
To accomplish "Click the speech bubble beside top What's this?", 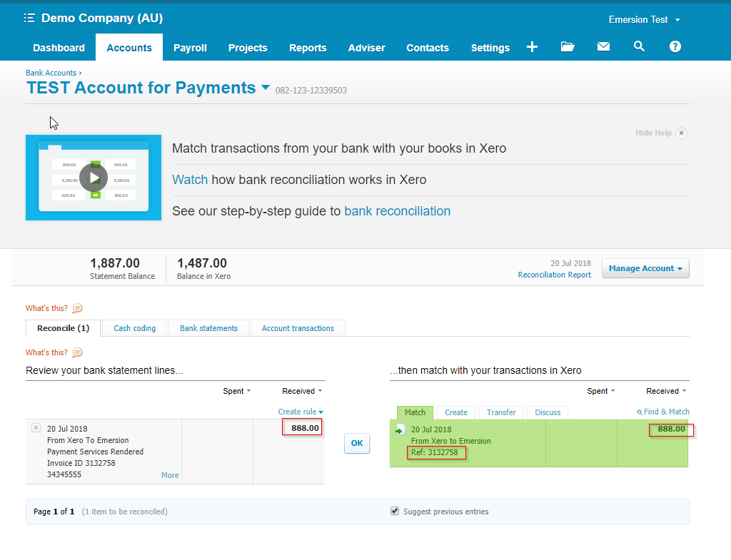I will coord(78,308).
